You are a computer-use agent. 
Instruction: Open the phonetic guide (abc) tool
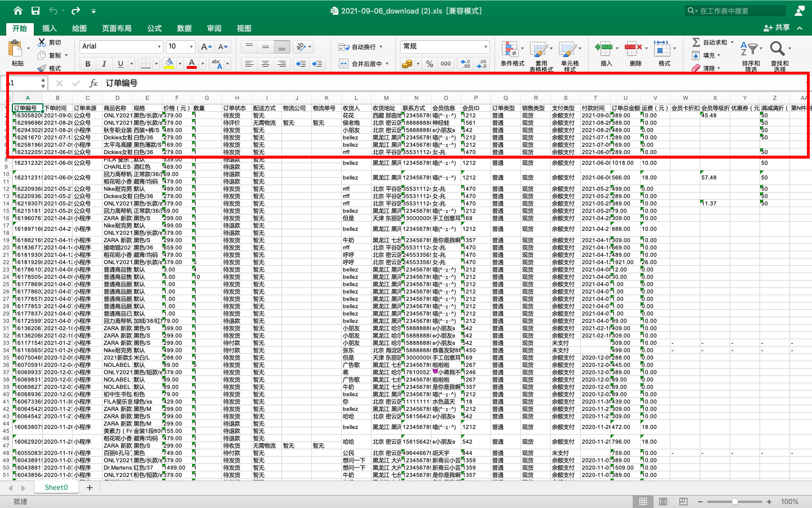click(x=217, y=64)
